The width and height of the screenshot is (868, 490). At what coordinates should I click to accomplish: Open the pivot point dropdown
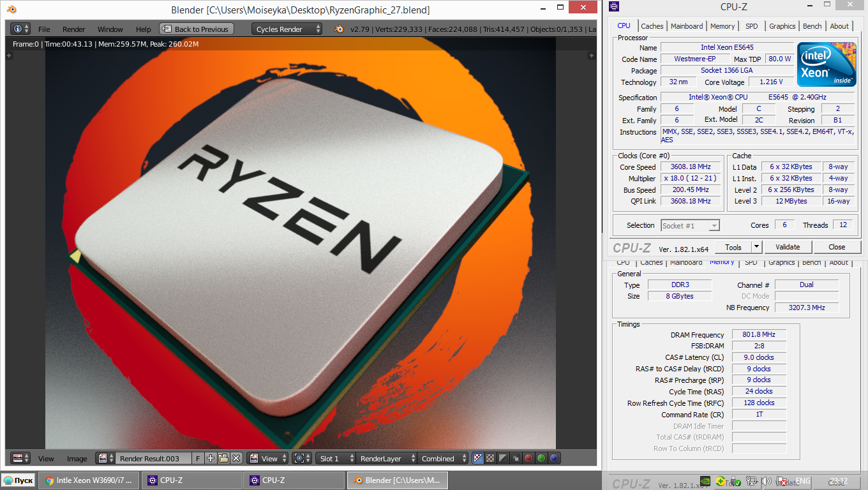click(301, 458)
